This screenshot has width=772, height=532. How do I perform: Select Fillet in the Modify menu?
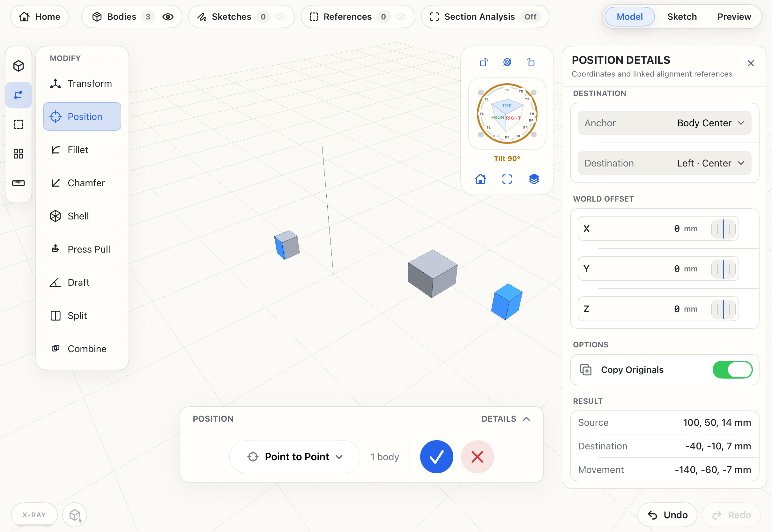coord(82,150)
